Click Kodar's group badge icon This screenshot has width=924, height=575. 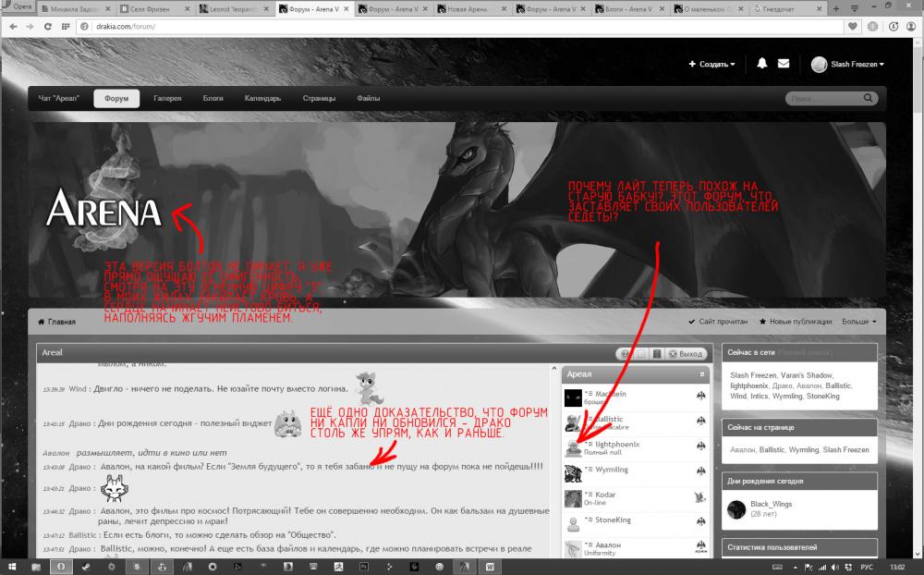[x=700, y=496]
